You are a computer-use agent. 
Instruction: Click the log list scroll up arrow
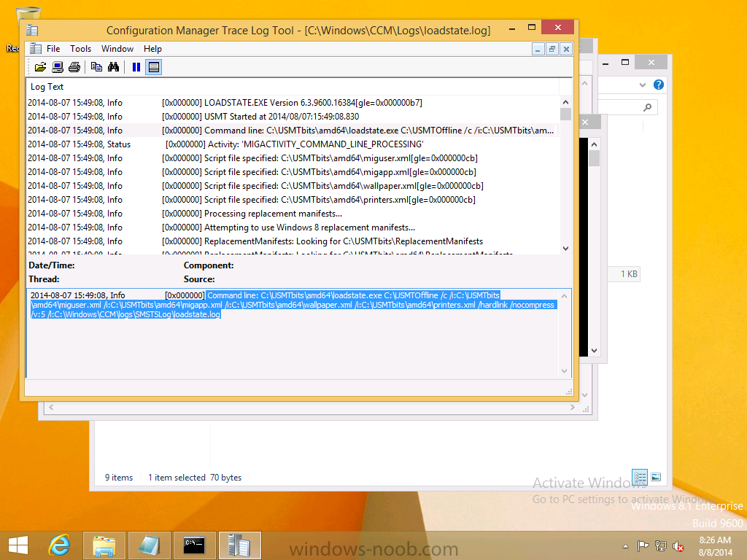565,102
